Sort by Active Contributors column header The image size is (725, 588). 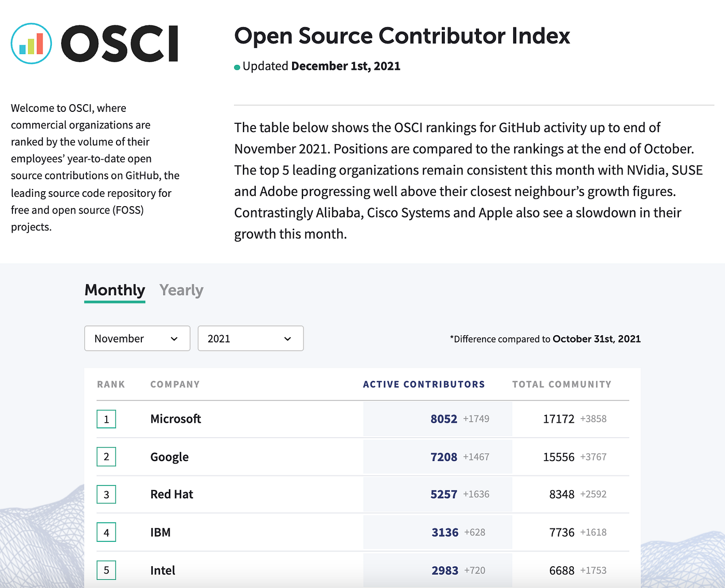(424, 384)
